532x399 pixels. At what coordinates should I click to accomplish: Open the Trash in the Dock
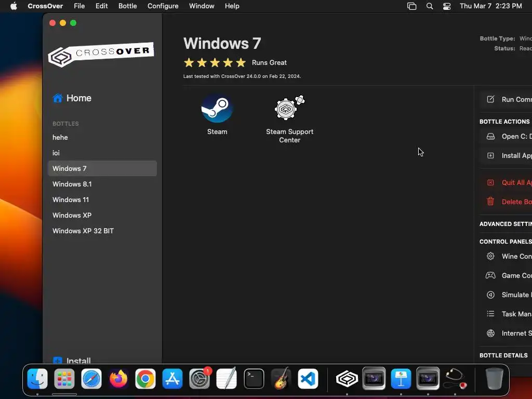click(x=495, y=379)
